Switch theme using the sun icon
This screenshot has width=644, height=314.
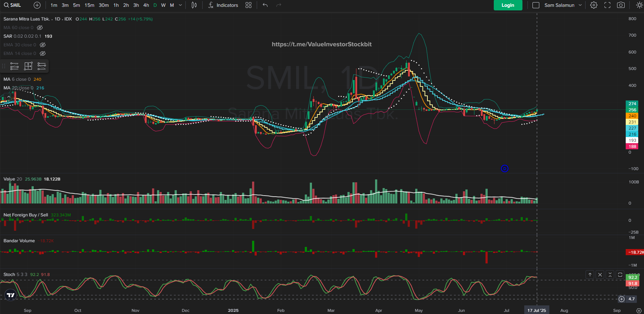(639, 5)
